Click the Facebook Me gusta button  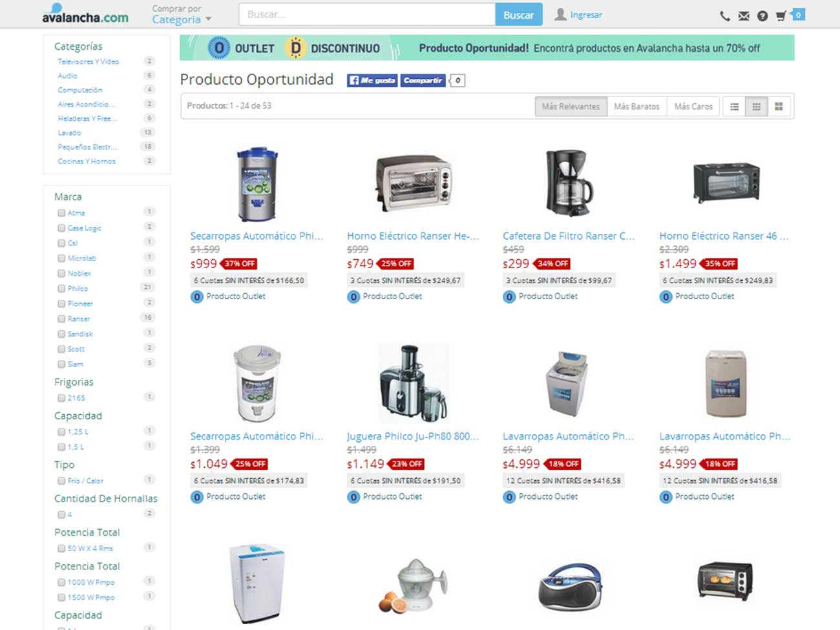[372, 80]
